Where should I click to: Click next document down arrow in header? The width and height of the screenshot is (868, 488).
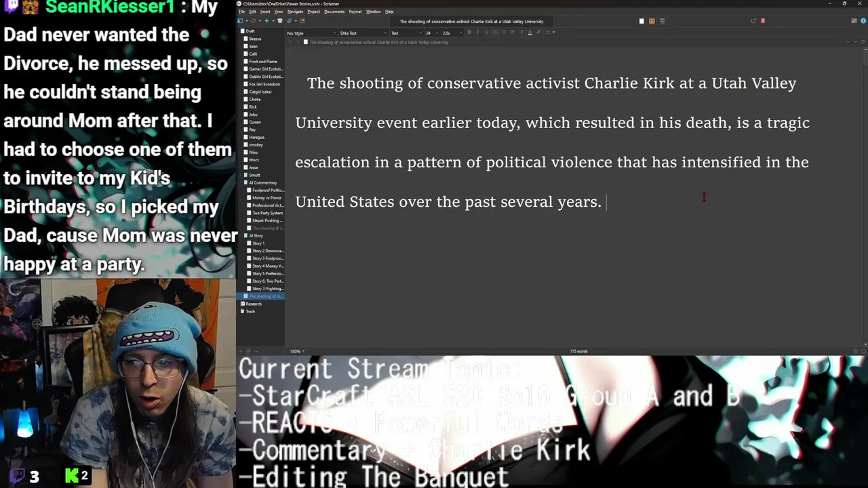[x=855, y=42]
